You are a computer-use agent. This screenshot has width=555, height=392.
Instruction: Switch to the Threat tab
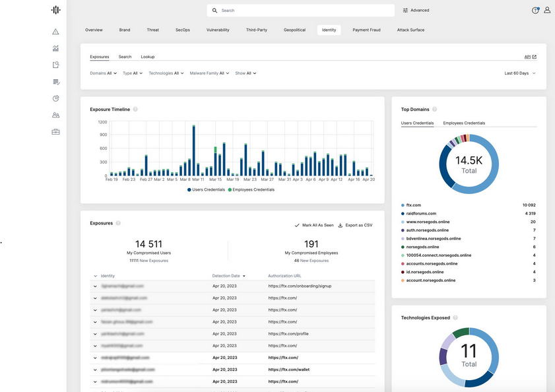(153, 30)
